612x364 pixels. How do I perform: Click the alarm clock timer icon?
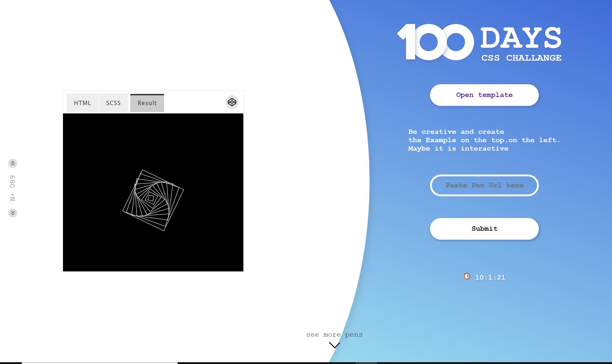467,276
